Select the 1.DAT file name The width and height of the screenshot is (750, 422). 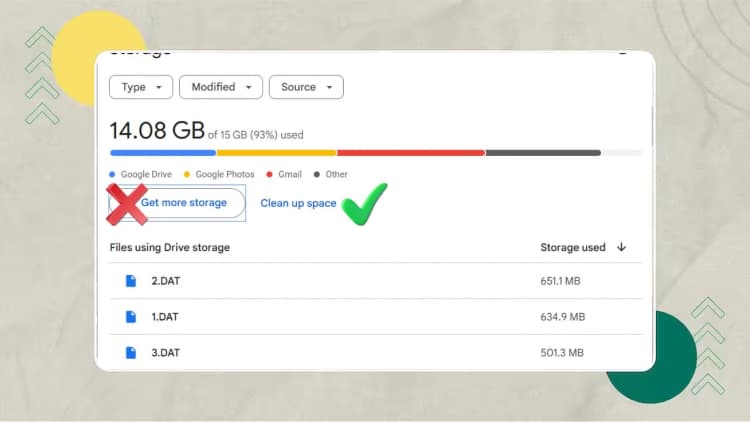163,317
